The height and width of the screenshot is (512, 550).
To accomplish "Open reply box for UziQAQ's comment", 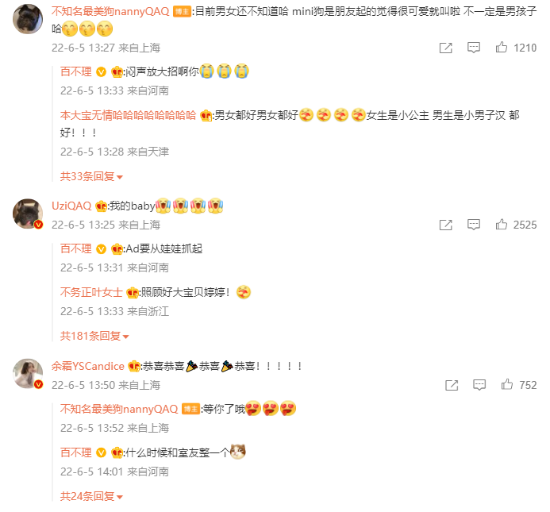I will click(x=473, y=224).
